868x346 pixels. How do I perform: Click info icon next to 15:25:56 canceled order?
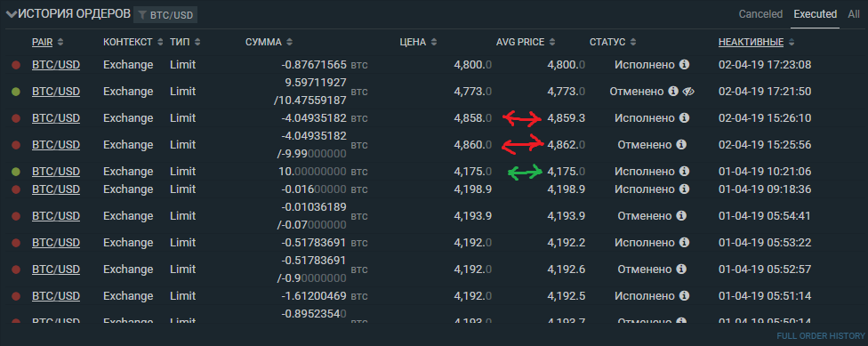pos(681,144)
